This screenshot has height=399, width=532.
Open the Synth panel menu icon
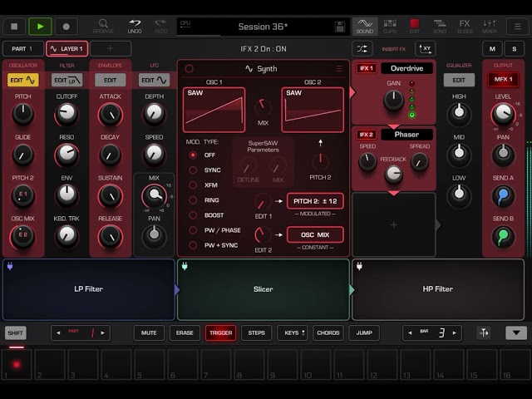coord(339,69)
